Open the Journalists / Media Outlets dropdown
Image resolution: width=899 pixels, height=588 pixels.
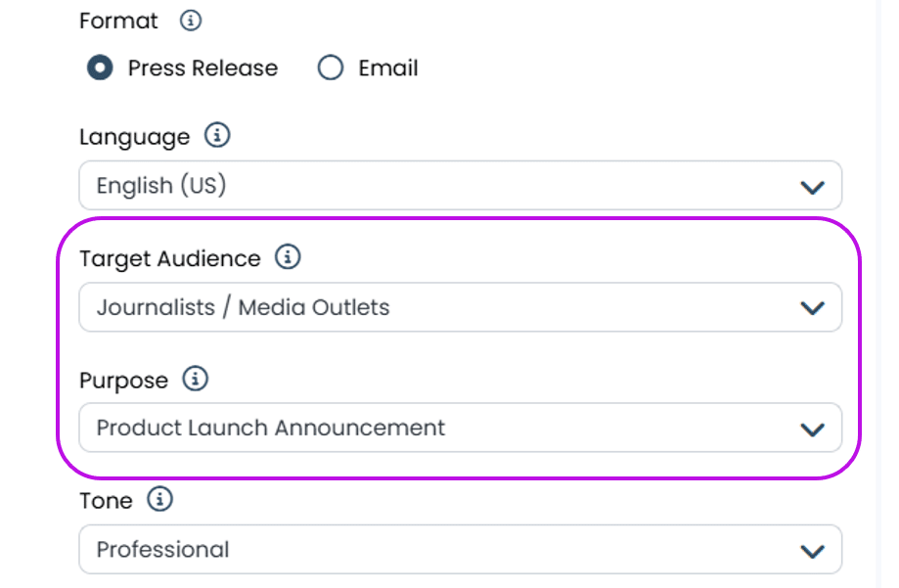point(460,307)
